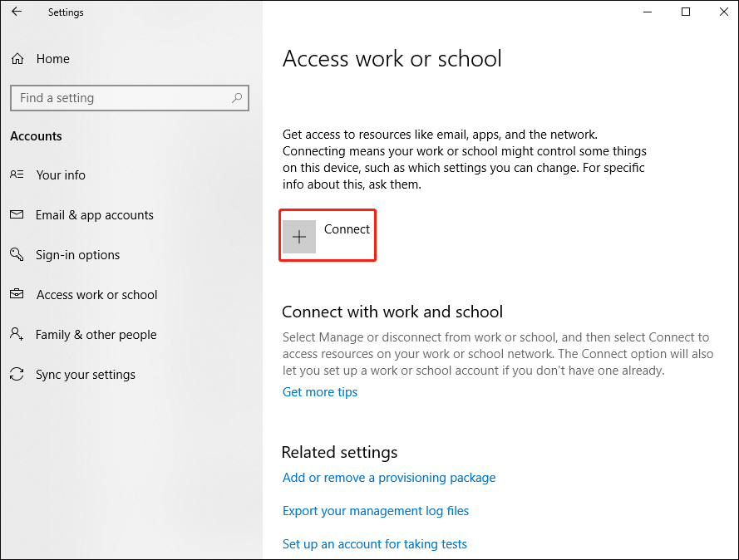The image size is (739, 560).
Task: Click the Your info person icon
Action: click(17, 175)
